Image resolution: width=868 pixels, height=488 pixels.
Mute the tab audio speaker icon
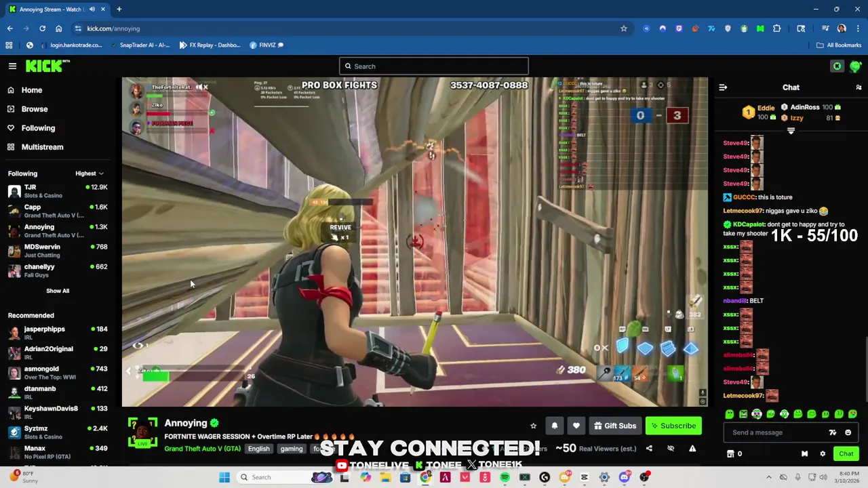(x=92, y=9)
